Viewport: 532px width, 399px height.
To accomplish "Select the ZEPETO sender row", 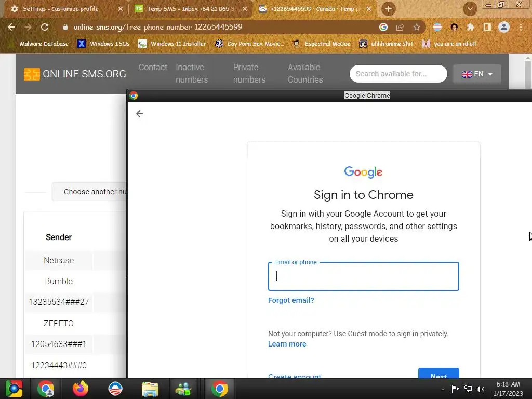I will (59, 323).
